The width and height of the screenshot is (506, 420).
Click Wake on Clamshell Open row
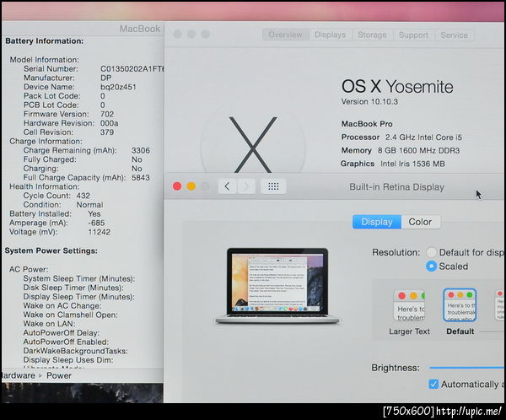click(x=70, y=315)
